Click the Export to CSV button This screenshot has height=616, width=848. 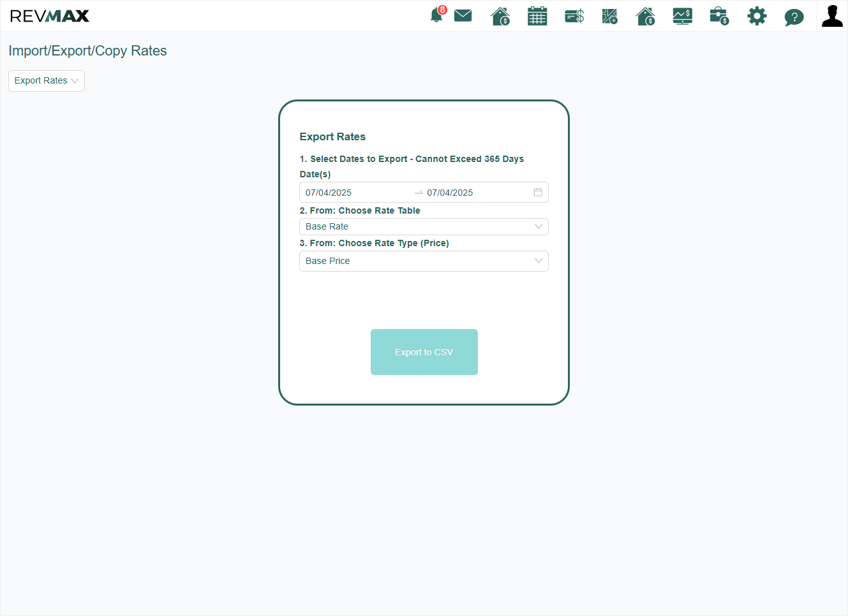click(424, 352)
